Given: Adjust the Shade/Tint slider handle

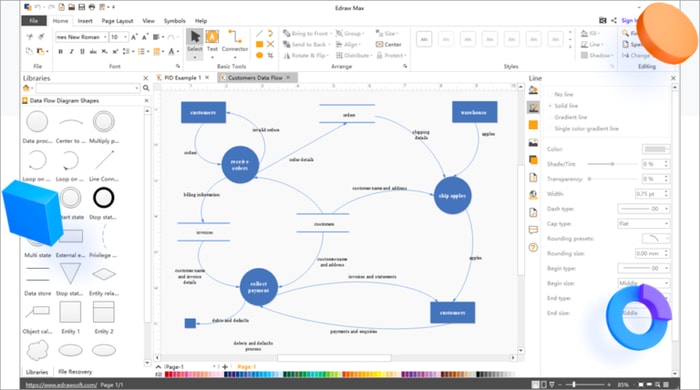Looking at the screenshot, I should click(x=612, y=164).
